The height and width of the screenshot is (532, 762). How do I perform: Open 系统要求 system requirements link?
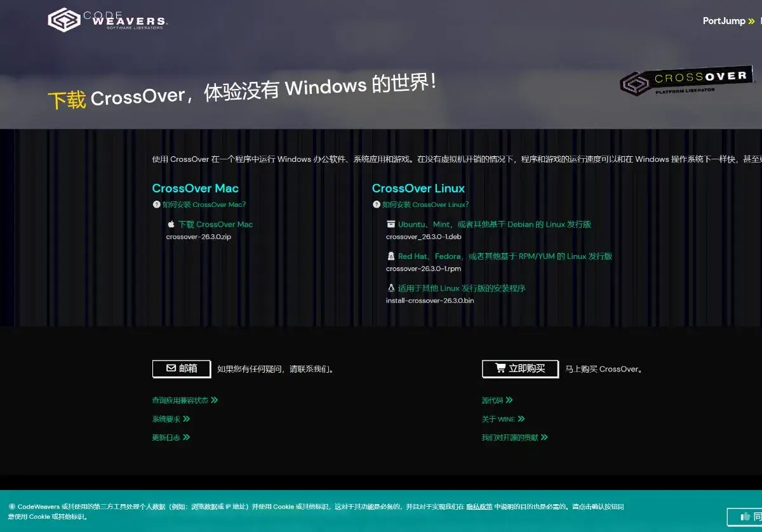click(x=171, y=419)
